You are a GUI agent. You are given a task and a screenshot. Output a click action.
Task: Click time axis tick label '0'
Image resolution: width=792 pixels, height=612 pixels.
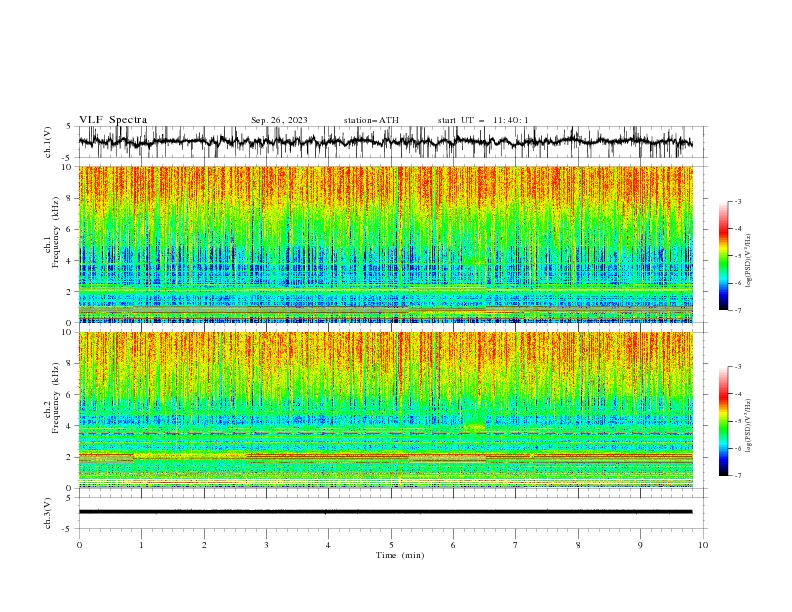tap(79, 545)
